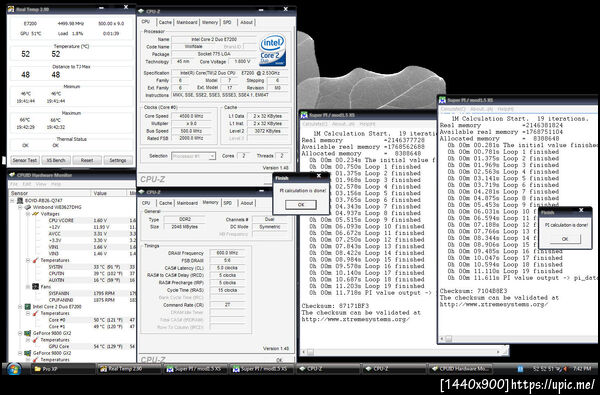The image size is (600, 395).
Task: Collapse the Winbond W83627DHG node
Action: point(20,207)
